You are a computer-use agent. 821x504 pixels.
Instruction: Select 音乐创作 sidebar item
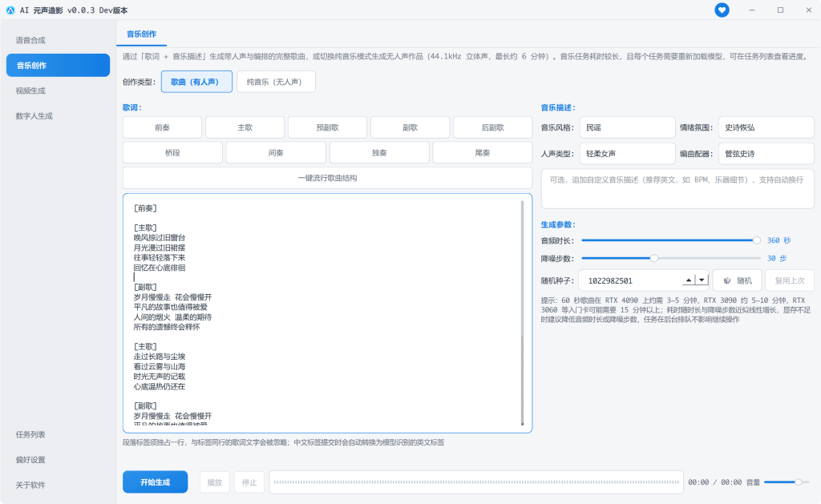click(58, 65)
